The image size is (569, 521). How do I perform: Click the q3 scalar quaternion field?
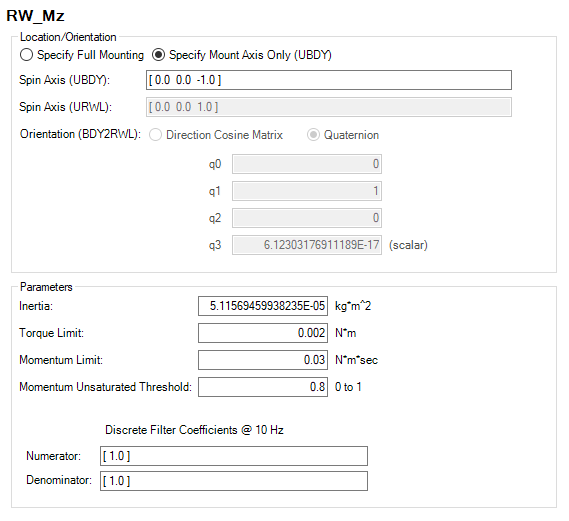click(x=307, y=245)
